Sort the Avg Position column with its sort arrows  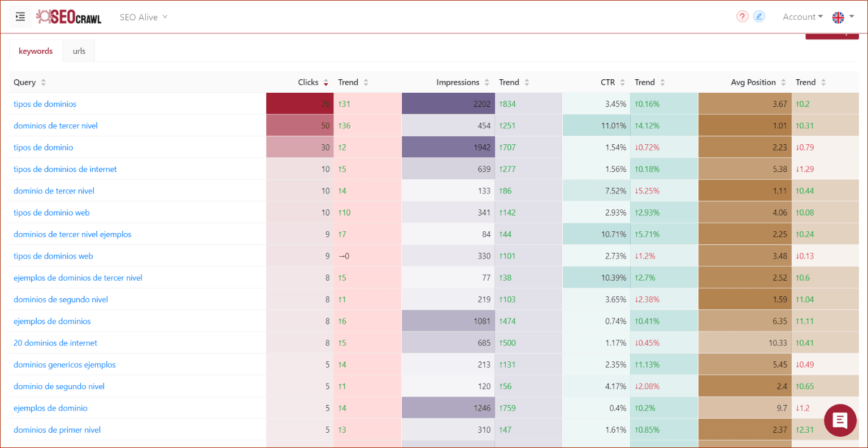[x=784, y=82]
